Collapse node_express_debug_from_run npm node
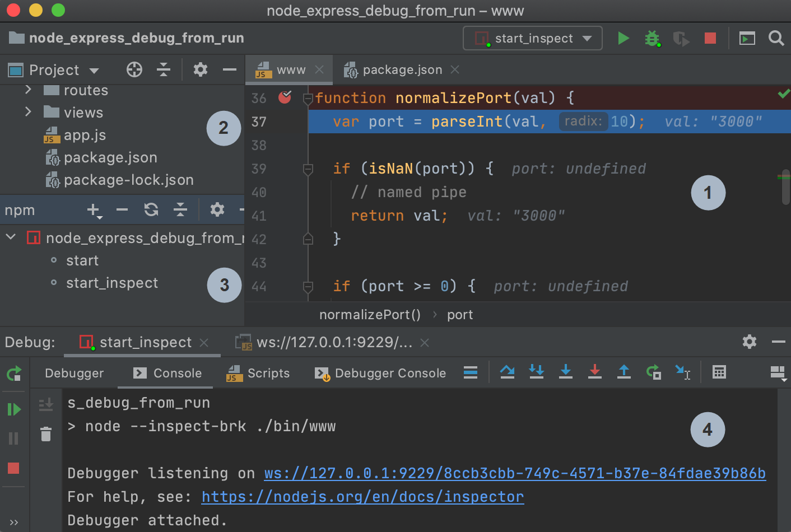The image size is (791, 532). (10, 237)
